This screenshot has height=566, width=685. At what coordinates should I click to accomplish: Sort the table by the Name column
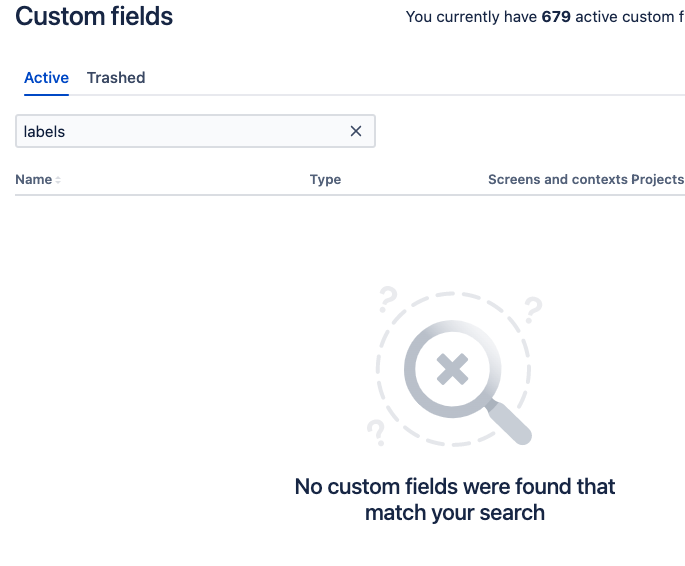[34, 179]
